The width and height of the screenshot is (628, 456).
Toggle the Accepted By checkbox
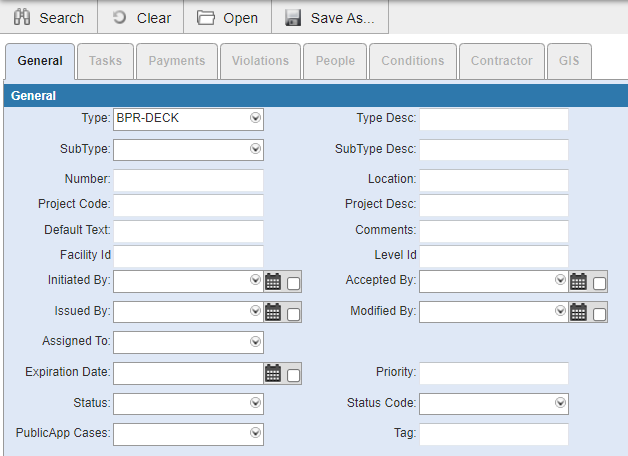tap(599, 283)
